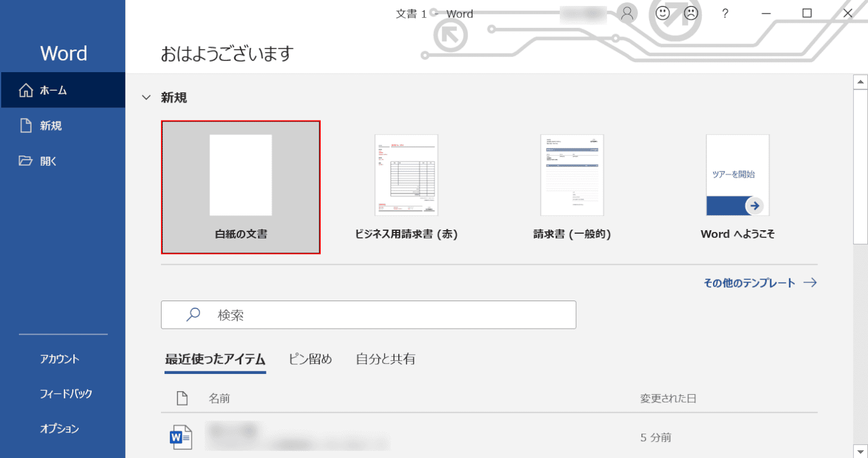Open the 開く sidebar item
Image resolution: width=868 pixels, height=458 pixels.
[63, 161]
